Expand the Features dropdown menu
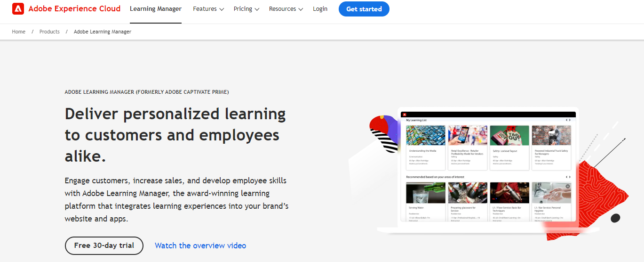Screen dimensions: 644x262 click(208, 9)
